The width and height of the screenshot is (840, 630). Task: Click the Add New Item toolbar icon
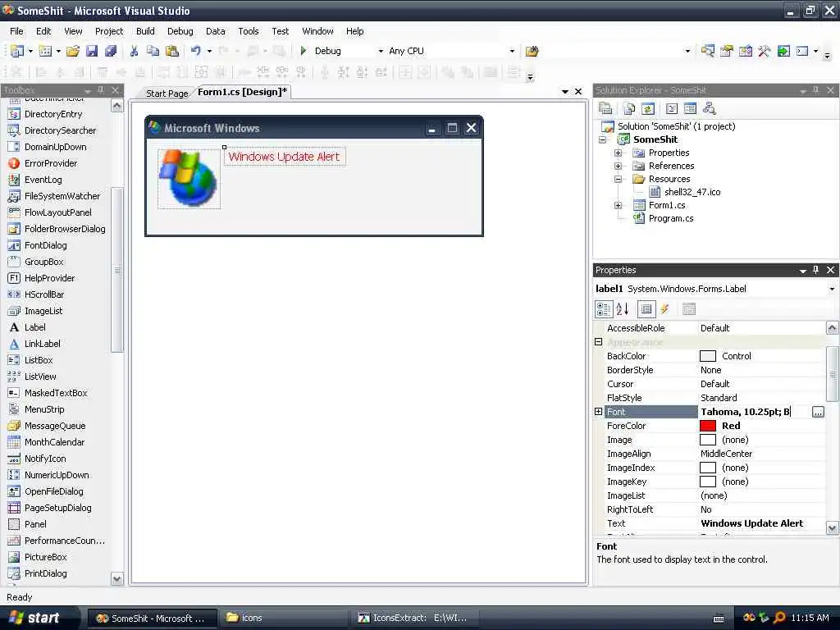coord(46,51)
